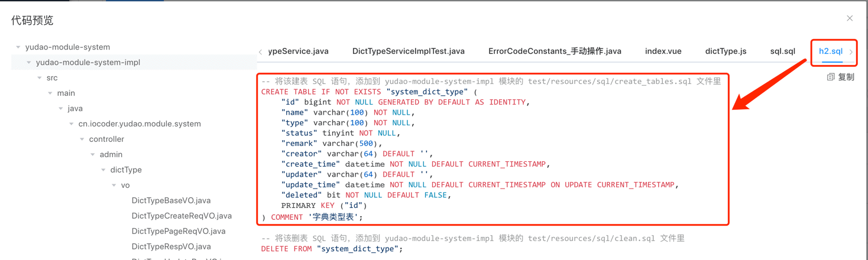Select the sql.sql tab
Image resolution: width=868 pixels, height=260 pixels.
click(x=782, y=51)
